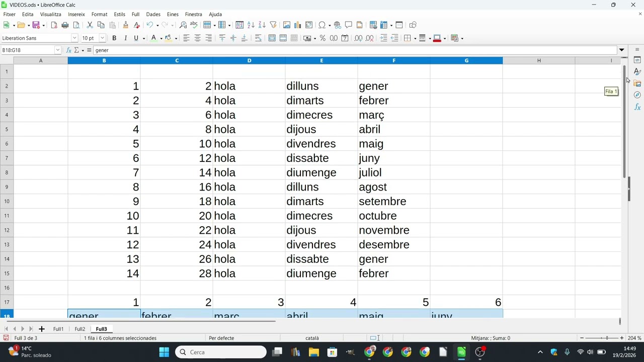Open the Format menu

99,14
